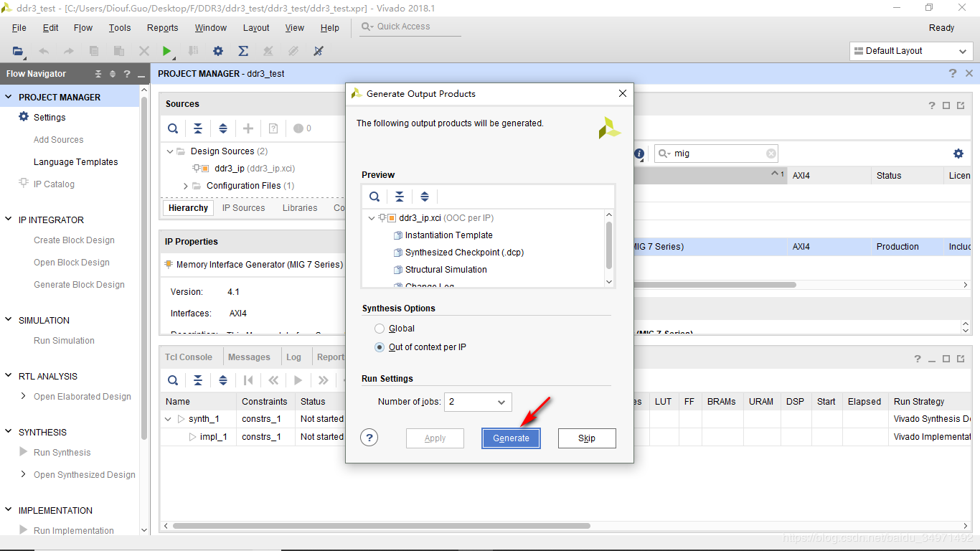The image size is (980, 551).
Task: Open Flow Navigator help question mark
Action: 127,74
